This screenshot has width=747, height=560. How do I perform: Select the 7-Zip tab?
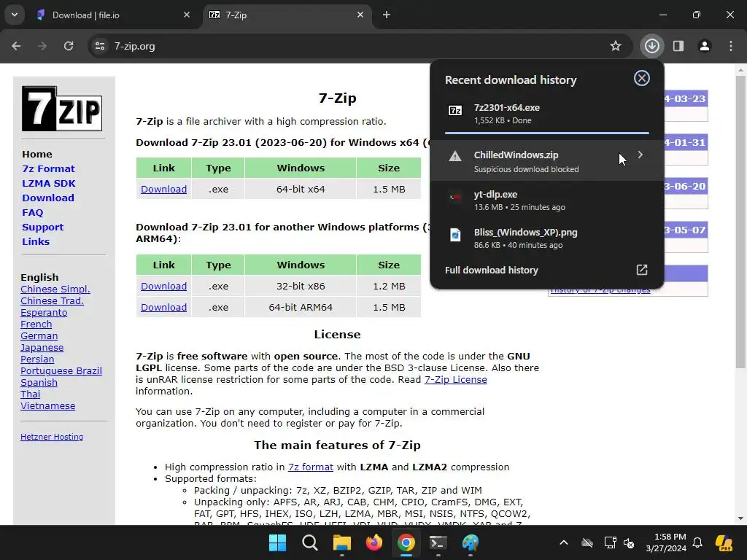[287, 15]
